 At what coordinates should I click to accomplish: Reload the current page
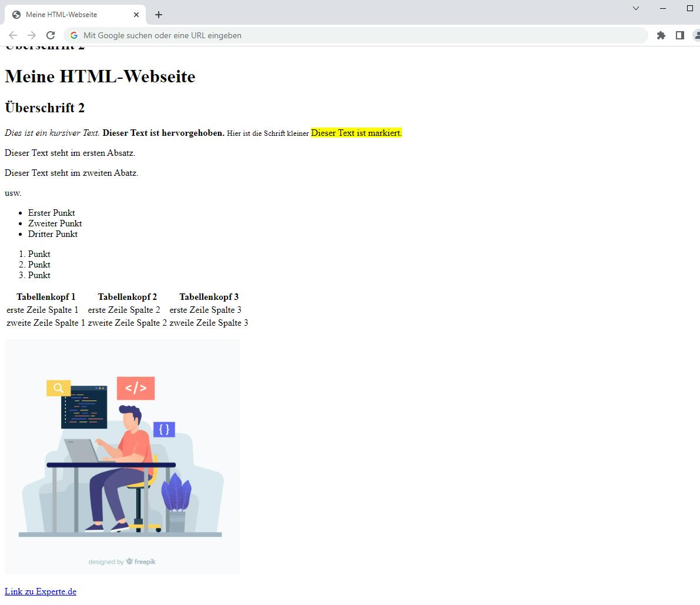tap(51, 35)
